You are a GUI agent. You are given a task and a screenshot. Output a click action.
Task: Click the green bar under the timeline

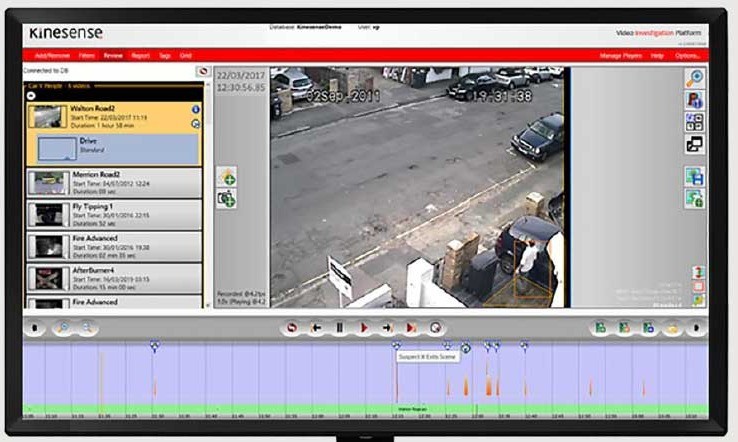pos(366,409)
